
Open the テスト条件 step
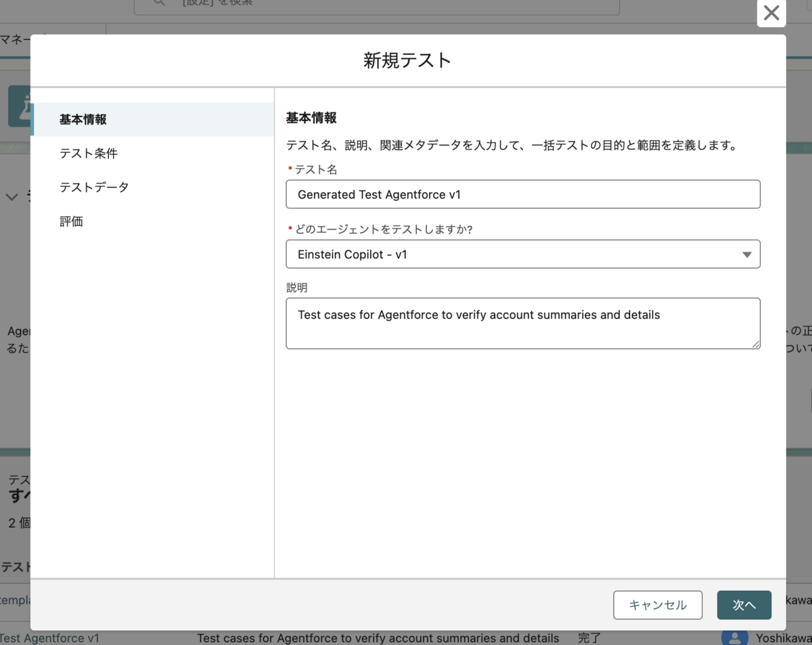click(89, 153)
